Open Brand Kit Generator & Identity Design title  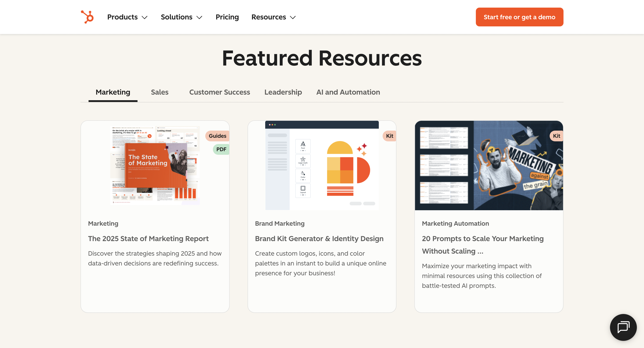click(319, 238)
